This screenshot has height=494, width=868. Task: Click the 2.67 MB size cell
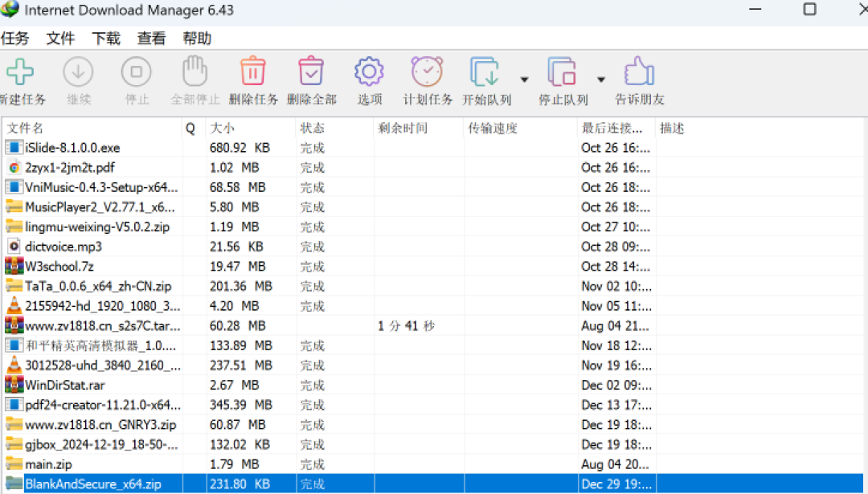point(234,385)
